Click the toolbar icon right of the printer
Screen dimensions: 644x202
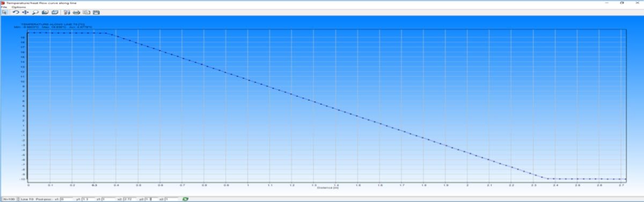click(x=86, y=12)
